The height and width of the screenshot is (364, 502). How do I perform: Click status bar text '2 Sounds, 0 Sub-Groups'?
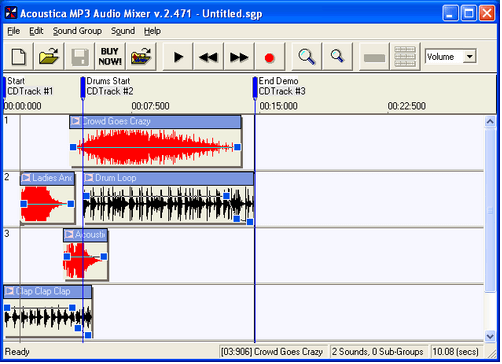378,352
